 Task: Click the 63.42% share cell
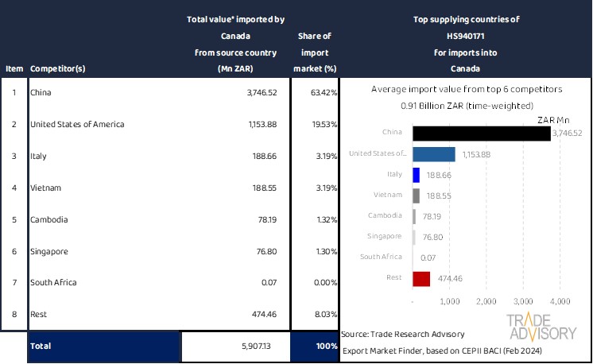(x=324, y=93)
